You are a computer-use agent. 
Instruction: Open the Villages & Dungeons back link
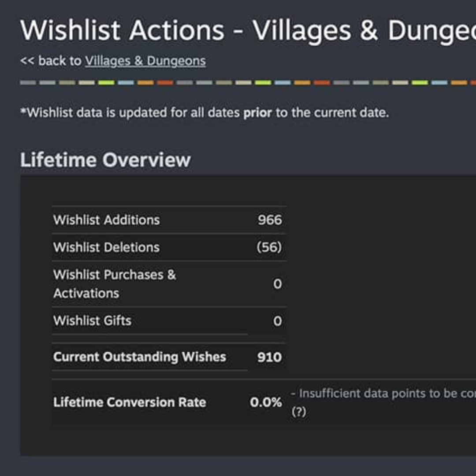click(145, 61)
